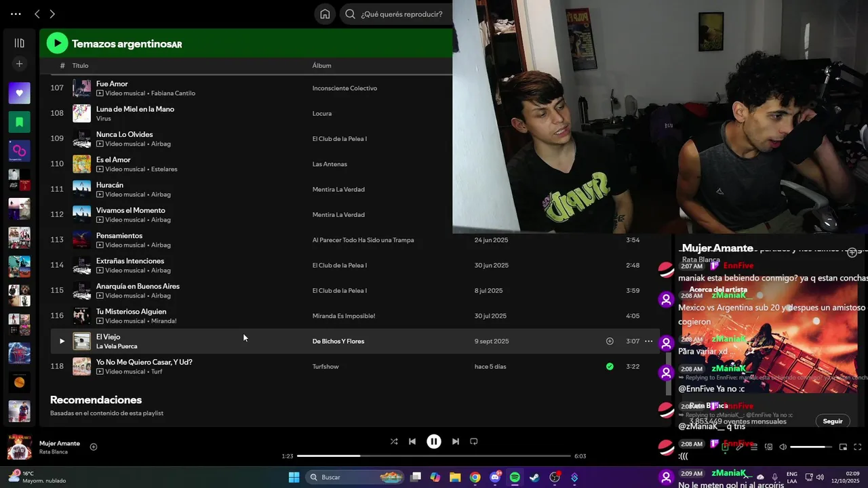Open artist Miranda!
Image resolution: width=868 pixels, height=488 pixels.
tap(164, 321)
